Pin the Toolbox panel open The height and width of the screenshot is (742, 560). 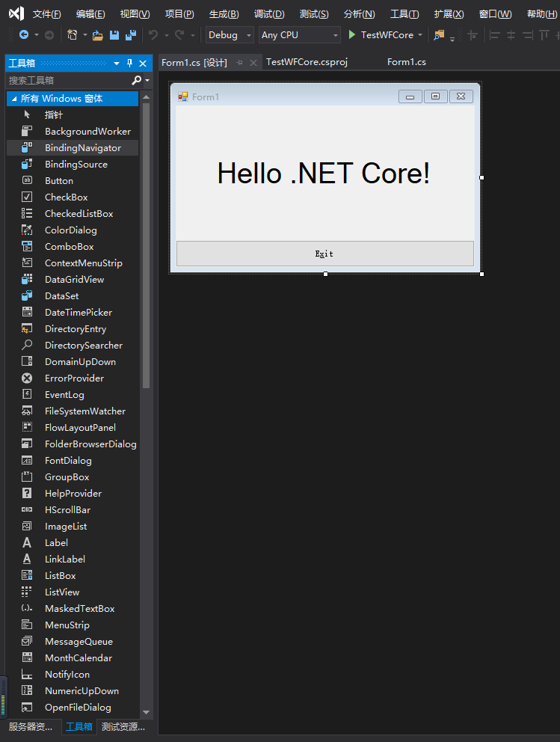[129, 63]
